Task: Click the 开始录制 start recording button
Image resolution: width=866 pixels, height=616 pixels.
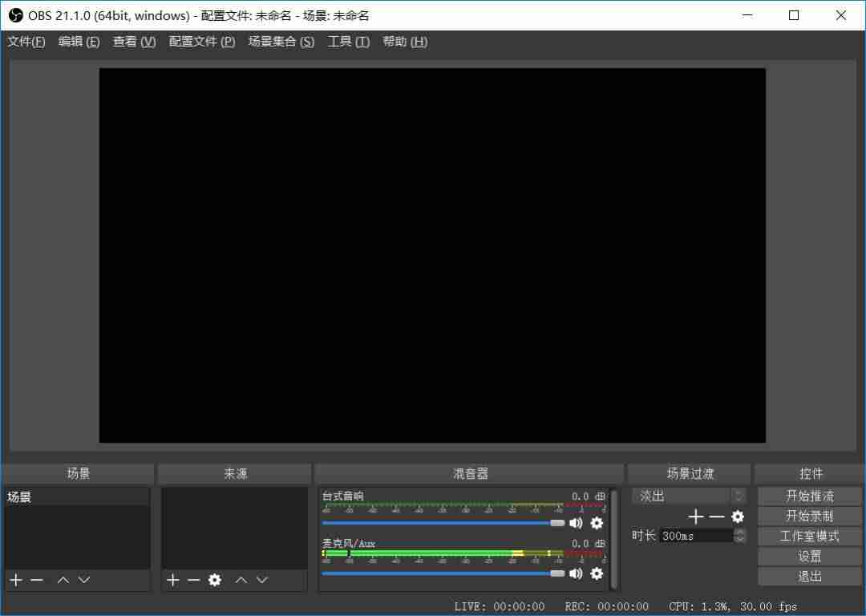Action: click(x=810, y=516)
